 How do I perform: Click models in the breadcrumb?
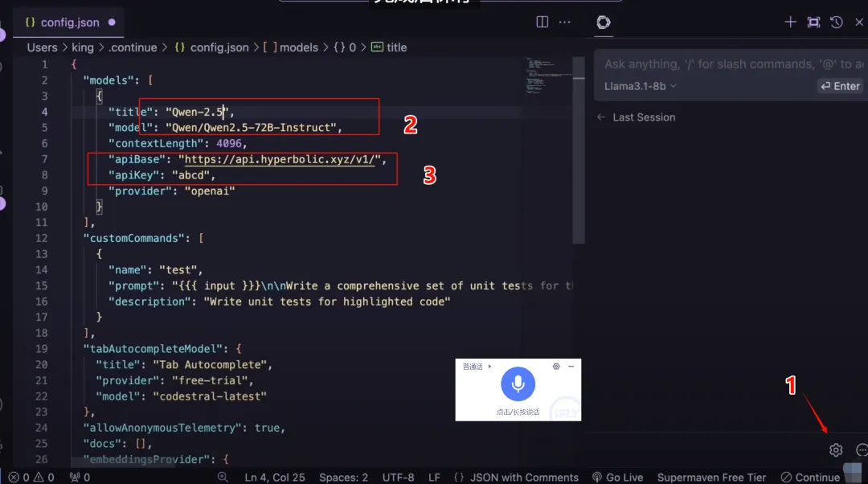pyautogui.click(x=291, y=47)
